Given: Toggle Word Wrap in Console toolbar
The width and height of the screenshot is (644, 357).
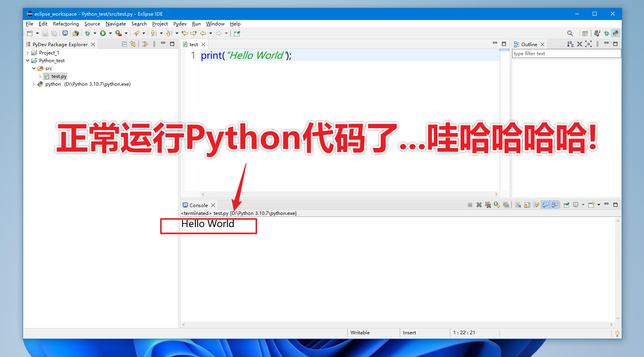Looking at the screenshot, I should click(x=536, y=205).
